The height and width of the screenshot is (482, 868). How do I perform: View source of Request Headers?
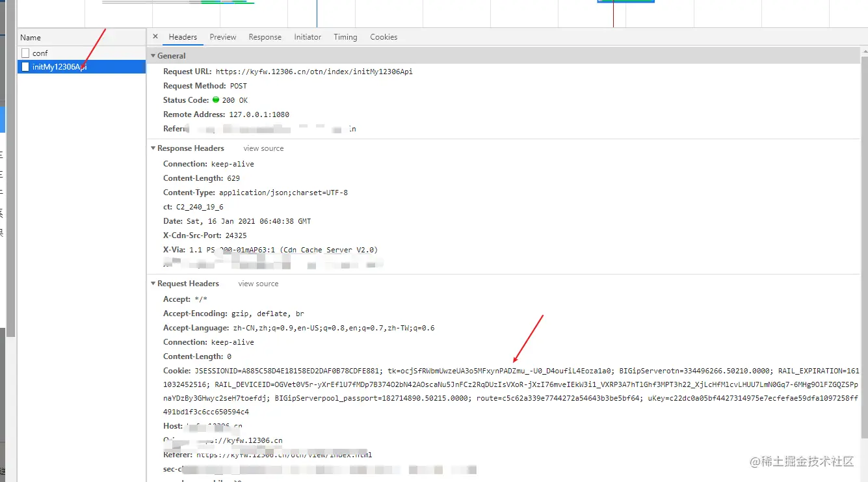coord(258,284)
